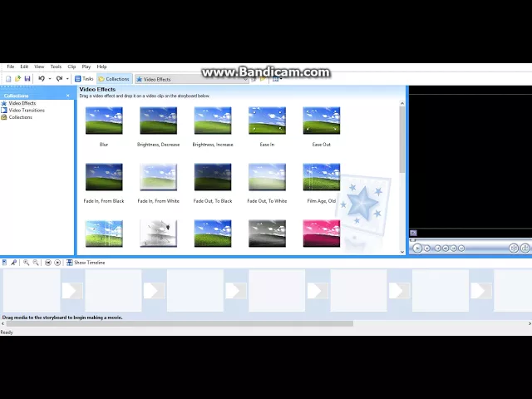
Task: Click the Show Timeline button
Action: tap(86, 263)
